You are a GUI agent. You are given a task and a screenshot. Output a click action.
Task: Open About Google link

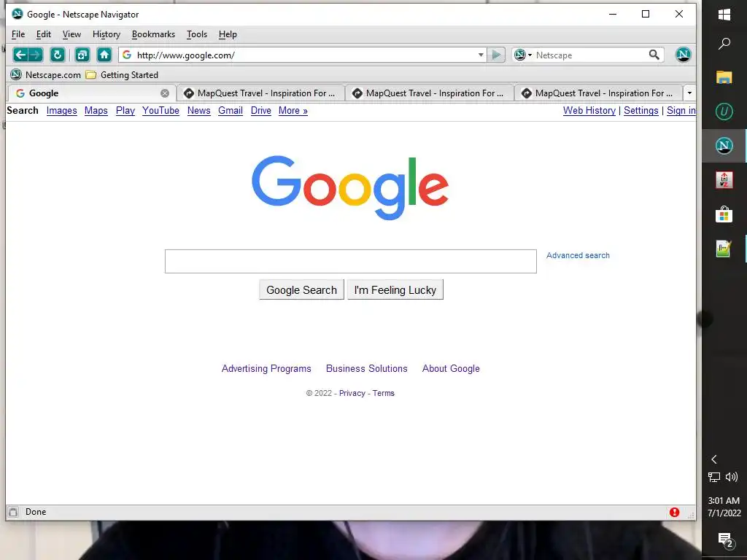pyautogui.click(x=451, y=368)
